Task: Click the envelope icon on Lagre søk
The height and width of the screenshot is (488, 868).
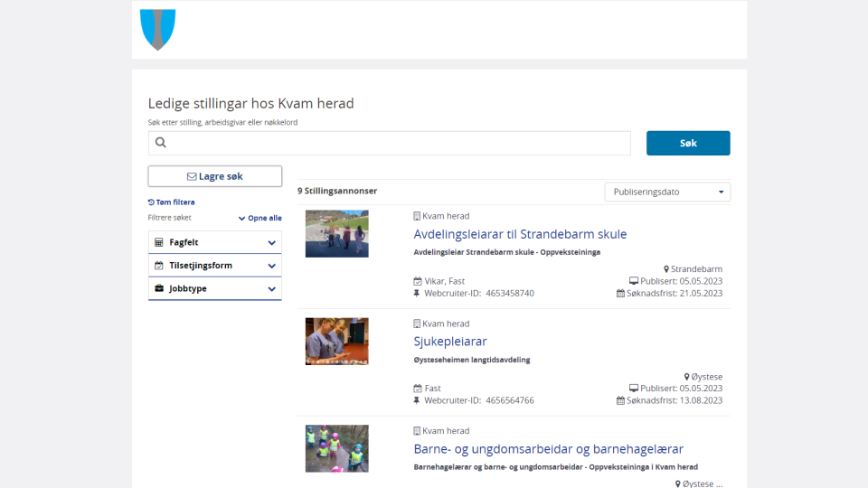Action: (x=192, y=176)
